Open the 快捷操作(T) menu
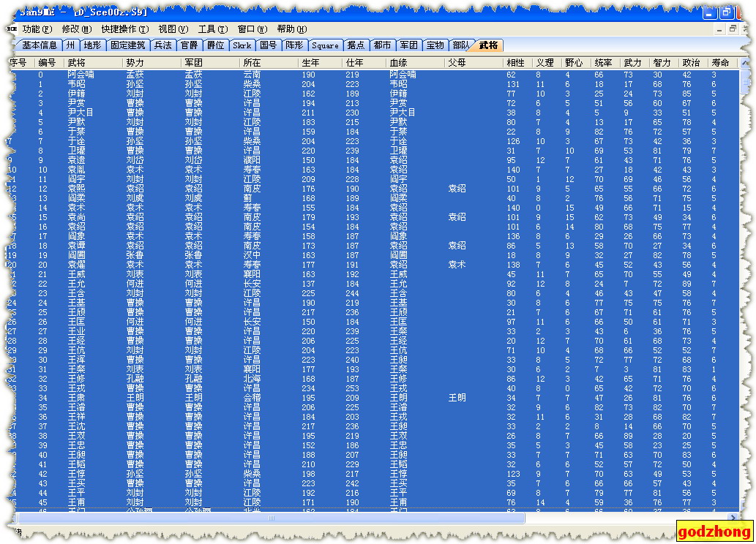This screenshot has height=544, width=756. (x=124, y=29)
